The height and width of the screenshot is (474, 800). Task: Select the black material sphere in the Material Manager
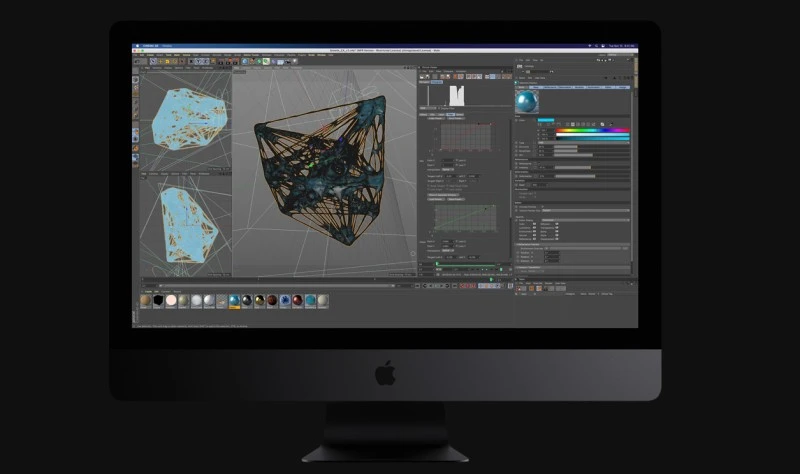coord(158,300)
